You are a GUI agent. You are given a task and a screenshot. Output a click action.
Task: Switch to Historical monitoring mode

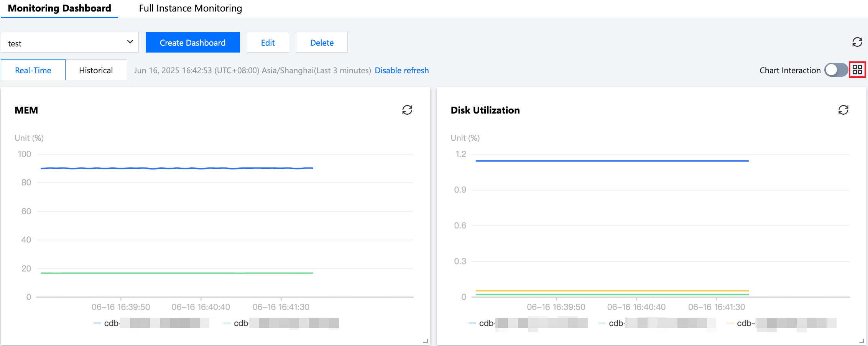(96, 70)
